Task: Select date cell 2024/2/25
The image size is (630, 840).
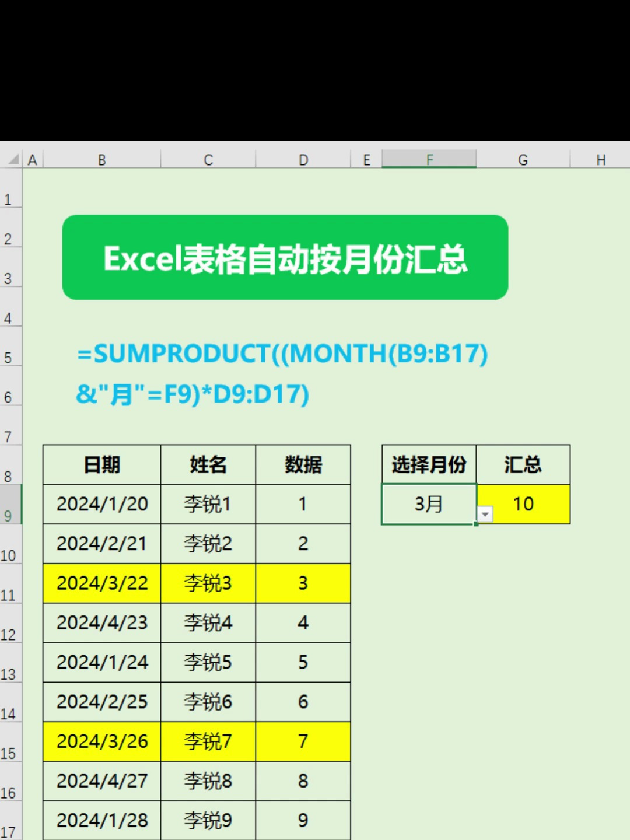Action: coord(102,702)
